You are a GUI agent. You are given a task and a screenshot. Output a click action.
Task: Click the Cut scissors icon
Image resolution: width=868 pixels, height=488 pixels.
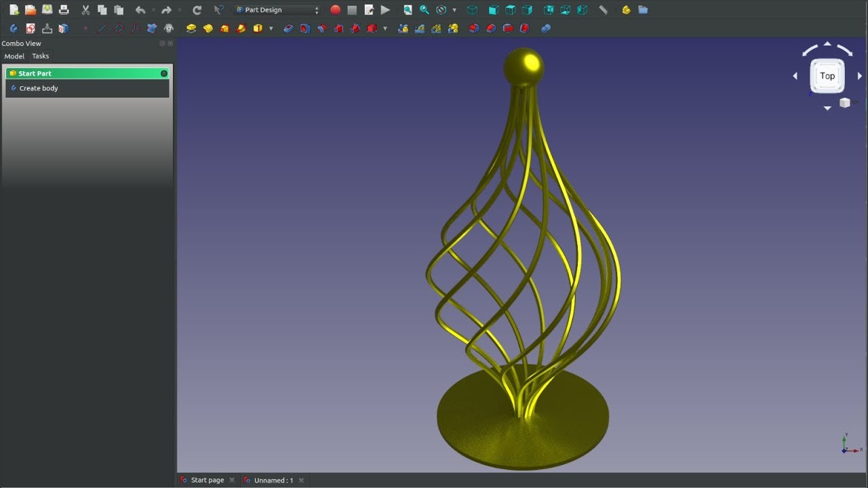coord(85,10)
